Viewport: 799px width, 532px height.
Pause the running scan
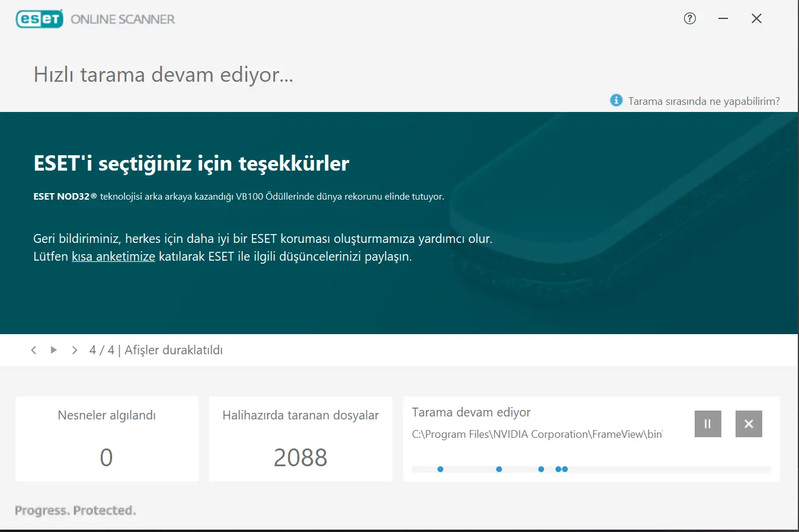coord(708,424)
